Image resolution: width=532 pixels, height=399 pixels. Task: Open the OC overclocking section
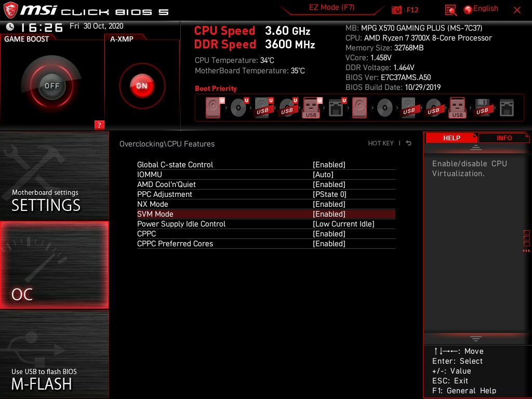[54, 265]
